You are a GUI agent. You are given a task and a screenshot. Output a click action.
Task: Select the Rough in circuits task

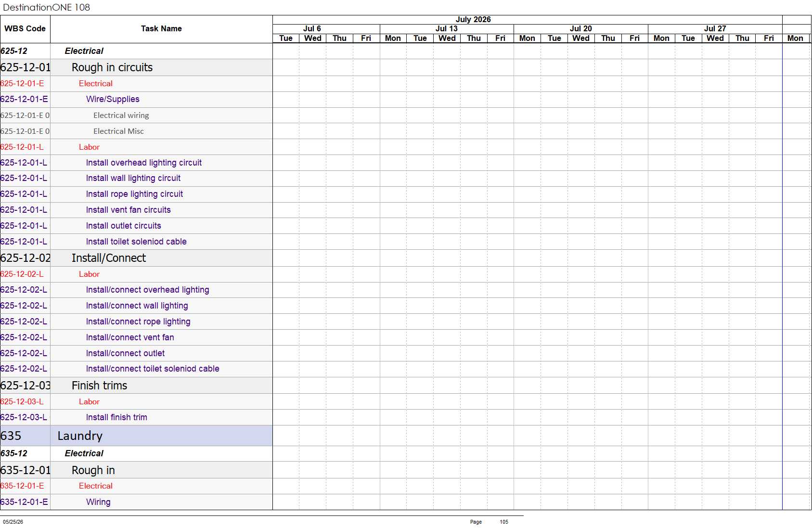[112, 67]
